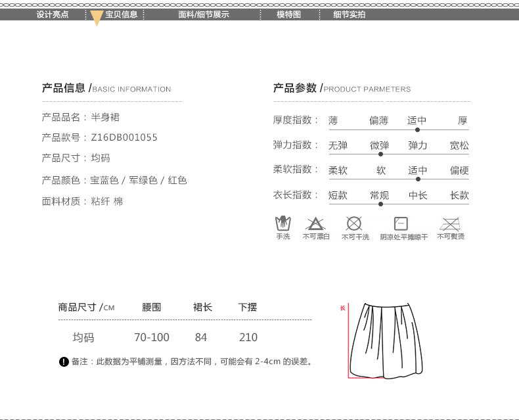Click the warning icon beside 备注
Image resolution: width=519 pixels, height=420 pixels.
click(x=64, y=362)
